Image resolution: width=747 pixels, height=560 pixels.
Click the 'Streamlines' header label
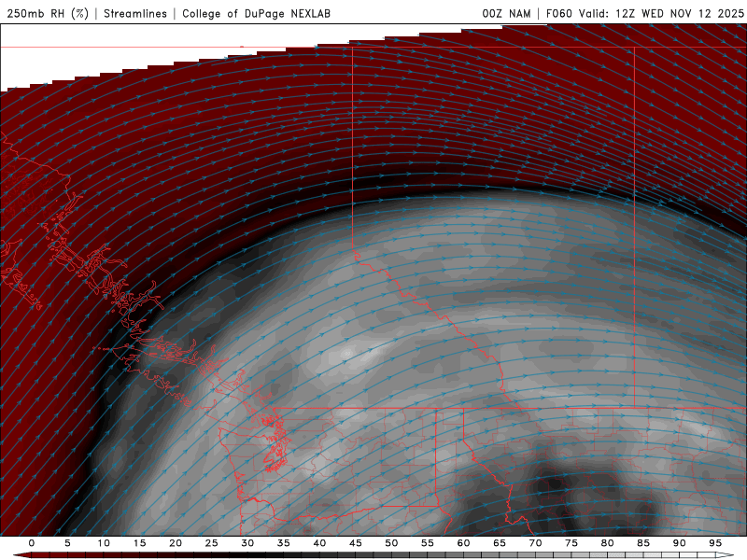[x=135, y=13]
